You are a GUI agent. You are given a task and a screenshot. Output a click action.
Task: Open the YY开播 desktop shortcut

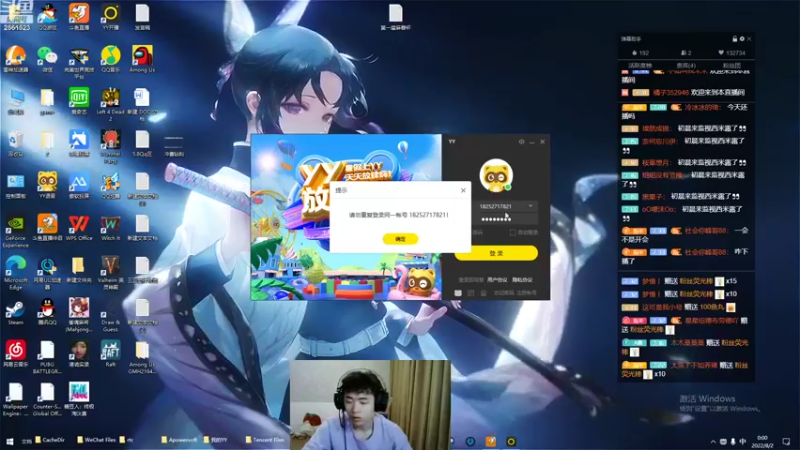[110, 17]
